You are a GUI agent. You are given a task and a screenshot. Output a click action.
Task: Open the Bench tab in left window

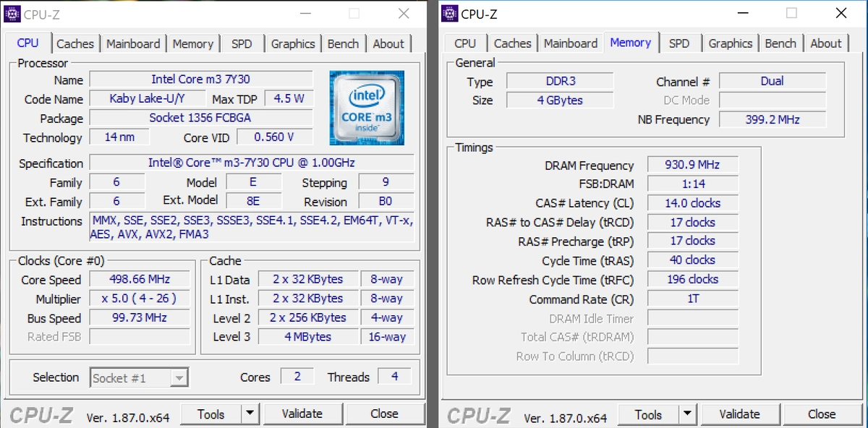tap(343, 43)
